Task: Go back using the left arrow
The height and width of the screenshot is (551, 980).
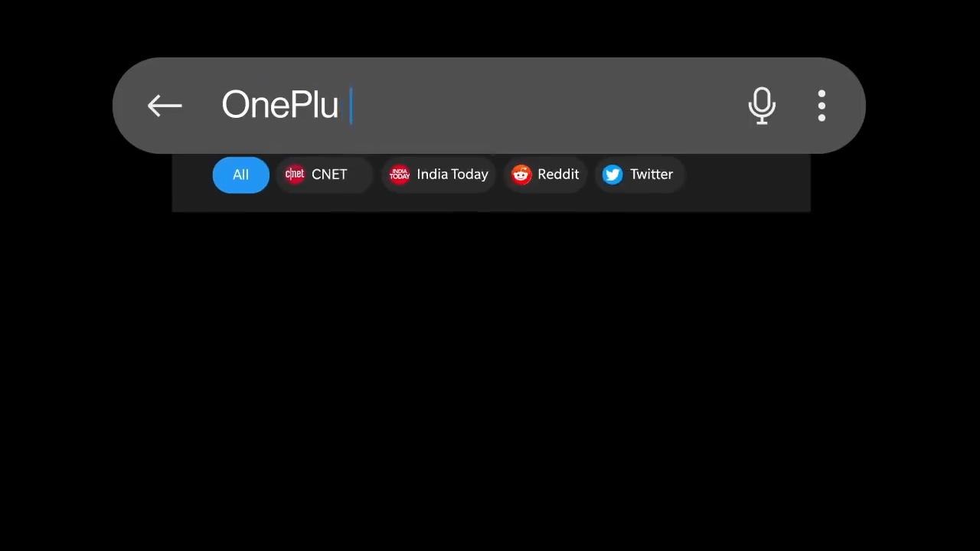Action: [165, 106]
